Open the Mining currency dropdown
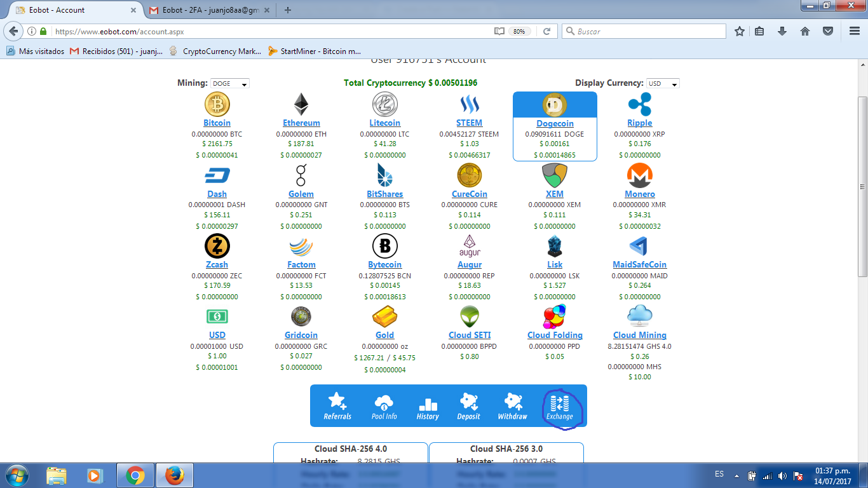 pyautogui.click(x=230, y=83)
